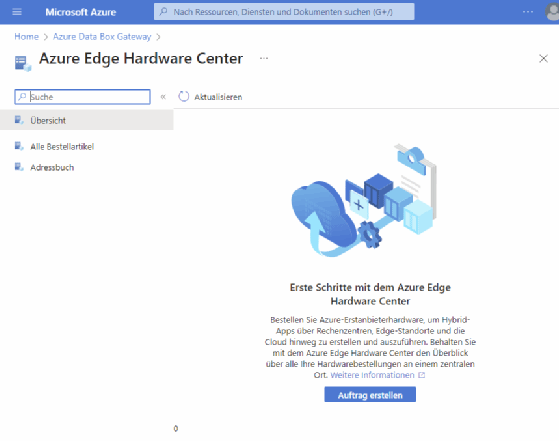Click the Erste Schritte heading text
559x441 pixels.
370,294
